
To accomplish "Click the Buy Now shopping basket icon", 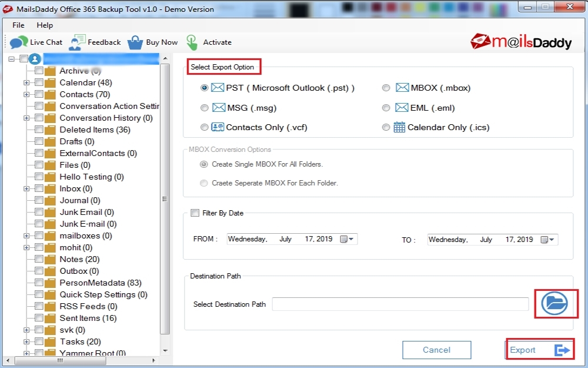I will [135, 42].
